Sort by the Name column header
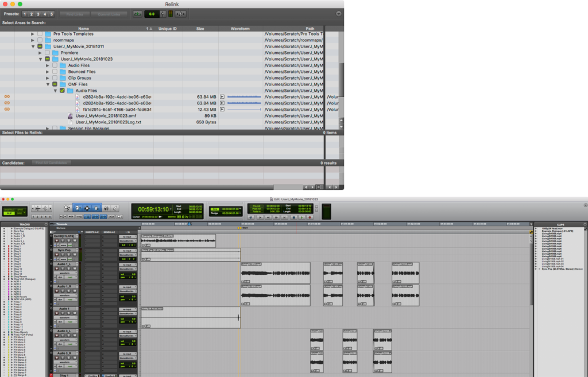The image size is (588, 377). pos(83,29)
